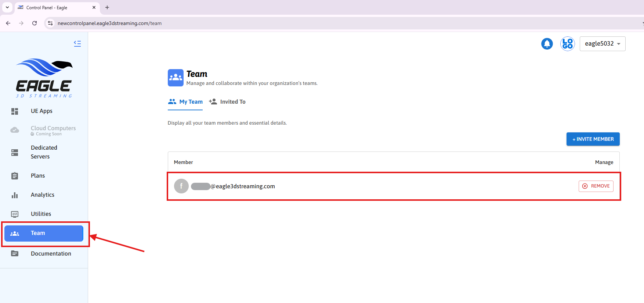Collapse the sidebar menu icon
The height and width of the screenshot is (303, 644).
(x=77, y=43)
